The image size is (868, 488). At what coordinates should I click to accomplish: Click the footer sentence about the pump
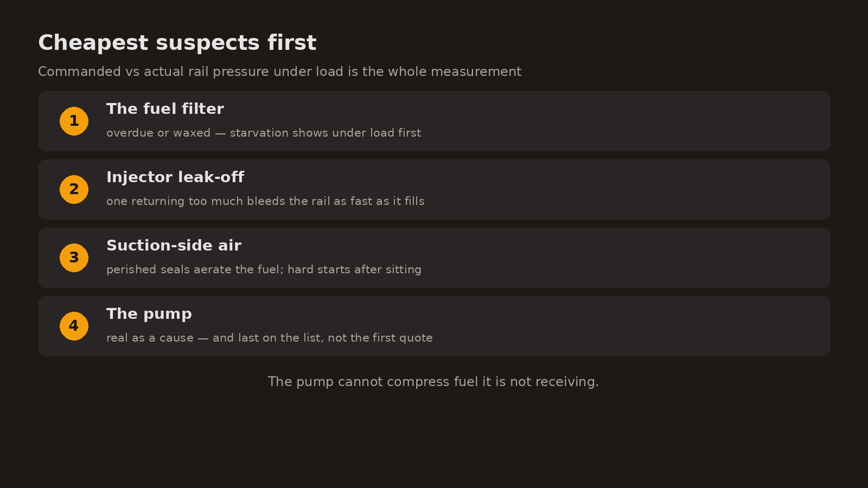433,382
